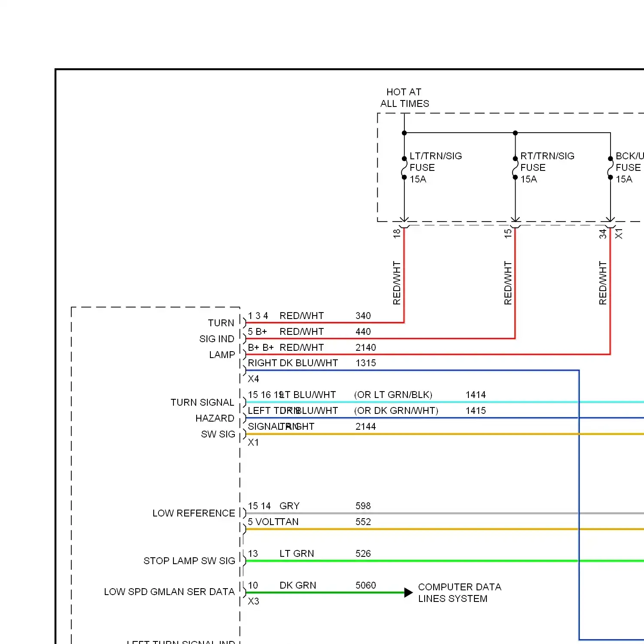The height and width of the screenshot is (644, 644).
Task: Select the LT/TRN/SIG FUSE 15A label
Action: [x=436, y=167]
